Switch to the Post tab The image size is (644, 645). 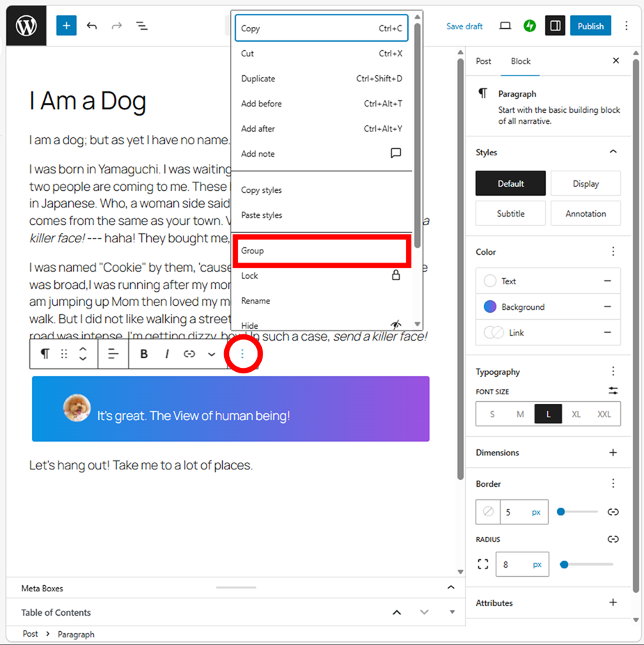pos(483,61)
